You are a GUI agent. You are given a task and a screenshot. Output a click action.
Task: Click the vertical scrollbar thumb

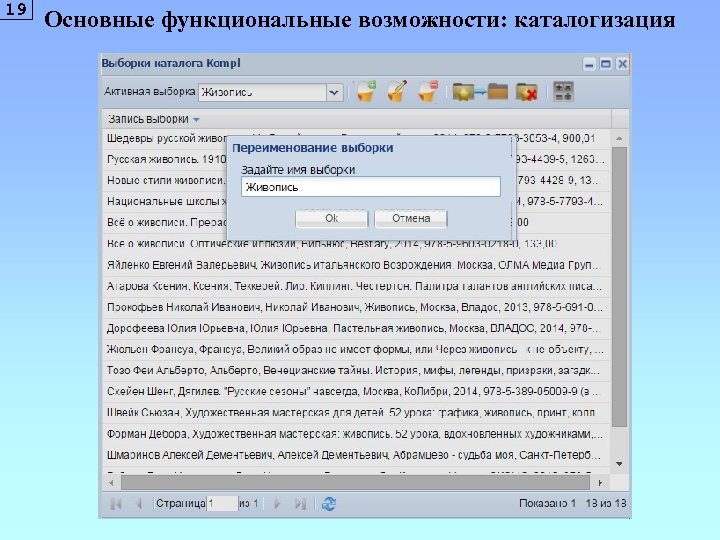(619, 287)
